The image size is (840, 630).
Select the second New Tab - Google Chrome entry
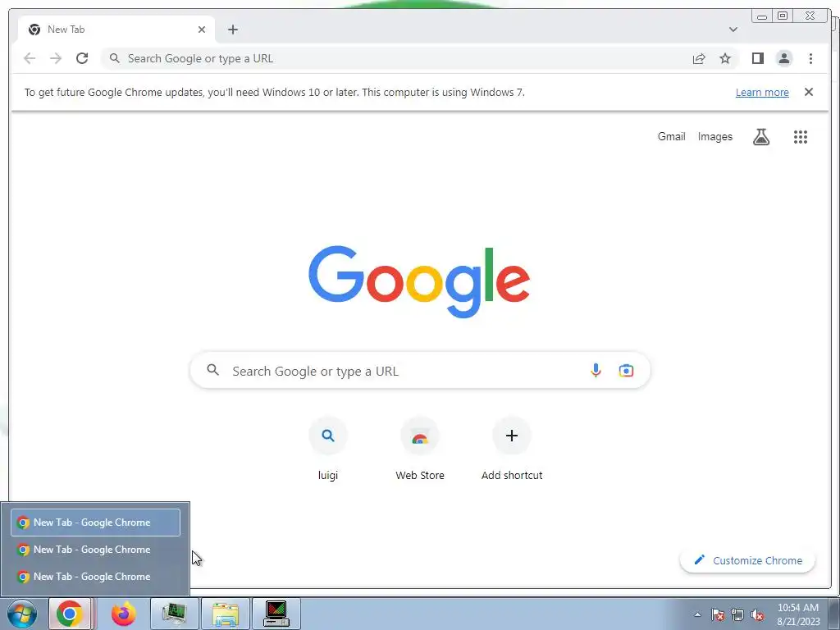point(95,550)
